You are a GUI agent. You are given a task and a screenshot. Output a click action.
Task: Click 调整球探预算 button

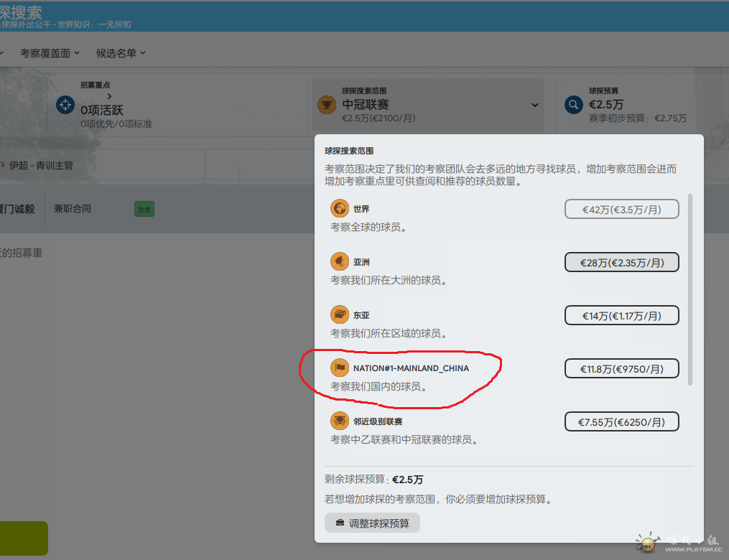pos(372,523)
